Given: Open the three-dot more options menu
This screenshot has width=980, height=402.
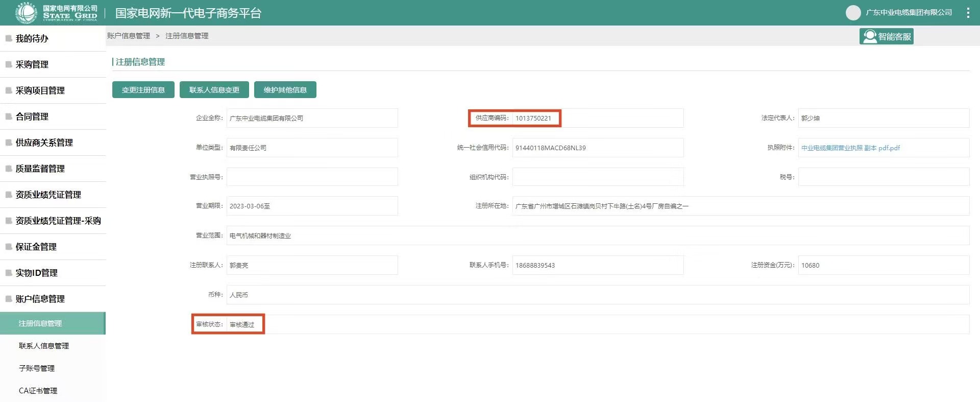Looking at the screenshot, I should [x=968, y=13].
